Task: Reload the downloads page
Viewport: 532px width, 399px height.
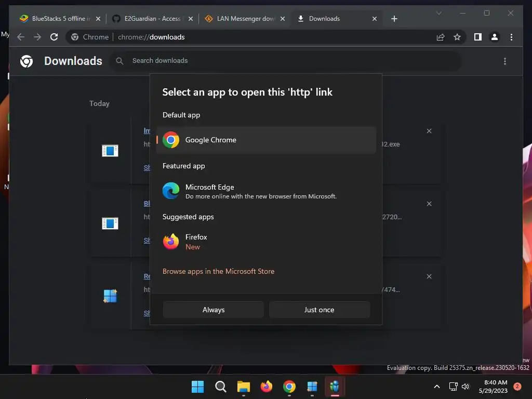Action: click(54, 37)
